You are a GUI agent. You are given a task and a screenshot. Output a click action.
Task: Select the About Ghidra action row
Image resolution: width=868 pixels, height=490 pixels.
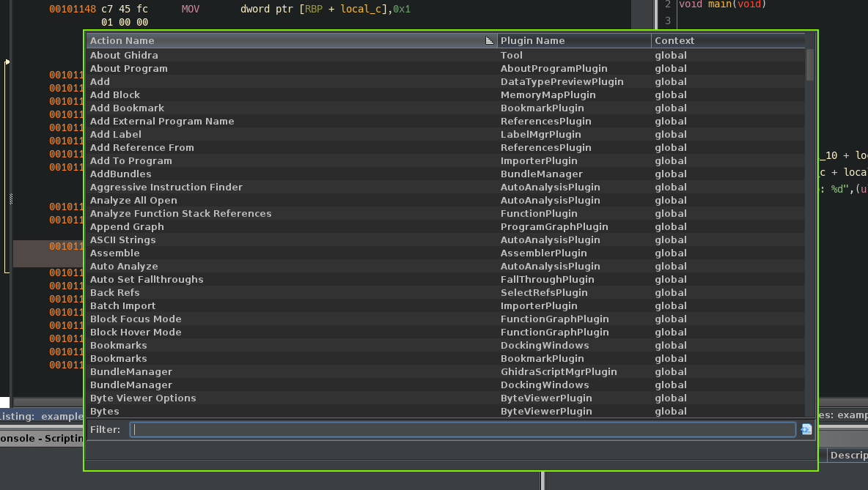coord(446,56)
